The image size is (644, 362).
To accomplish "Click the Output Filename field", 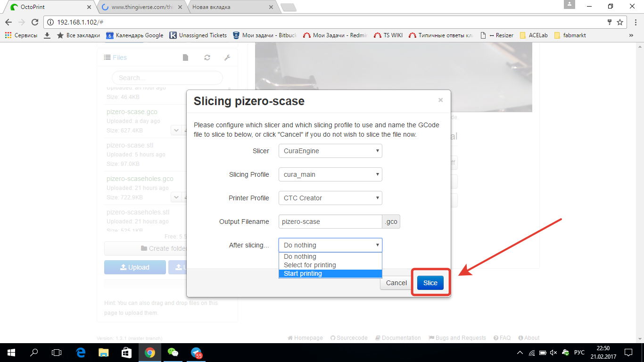I will tap(330, 222).
